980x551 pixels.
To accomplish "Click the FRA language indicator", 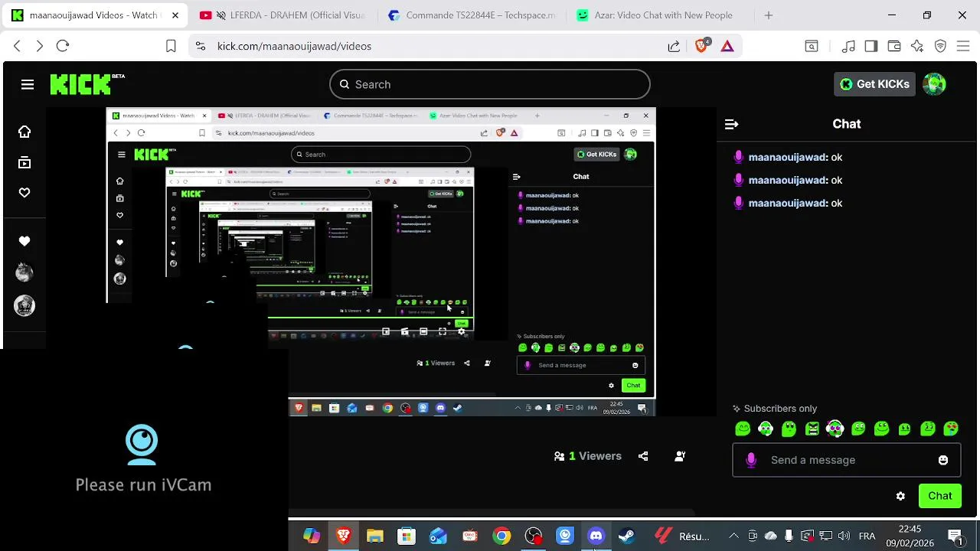I will coord(867,536).
